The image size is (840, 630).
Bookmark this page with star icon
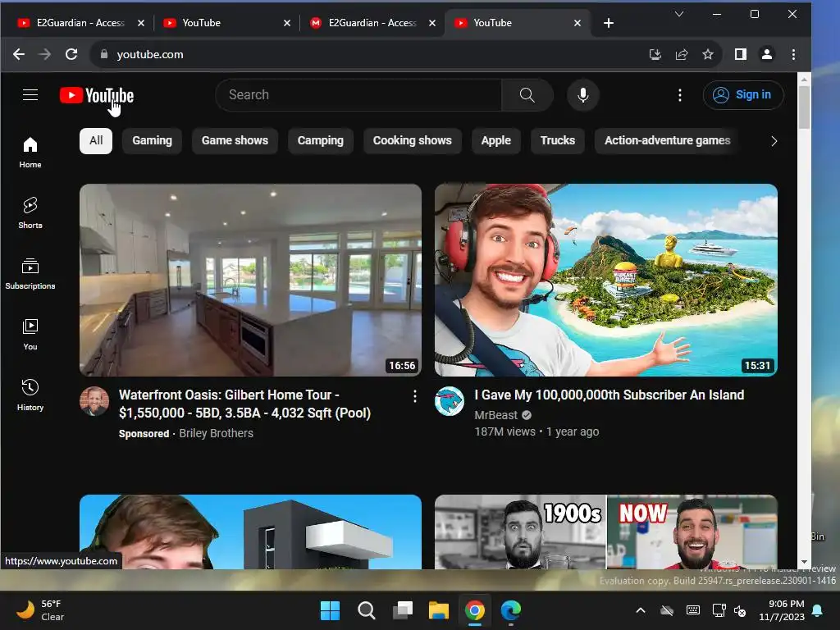pyautogui.click(x=708, y=54)
